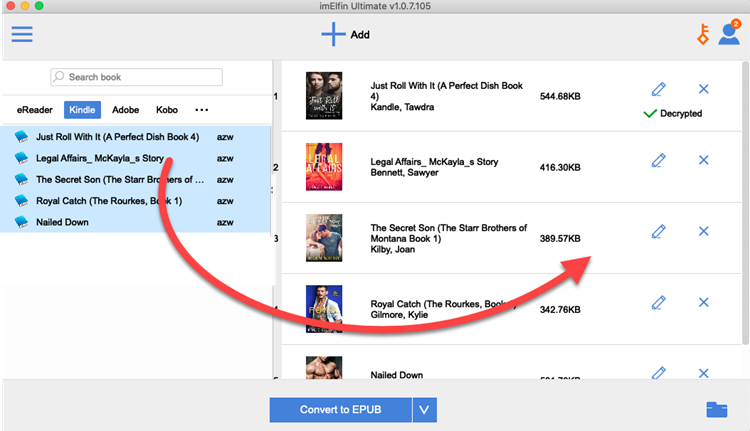Show more sources via the ellipsis

[201, 110]
